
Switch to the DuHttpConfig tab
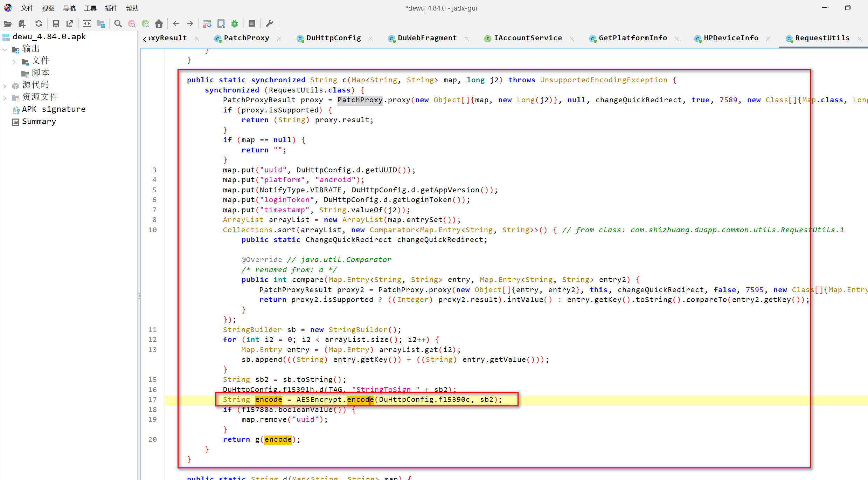(333, 38)
